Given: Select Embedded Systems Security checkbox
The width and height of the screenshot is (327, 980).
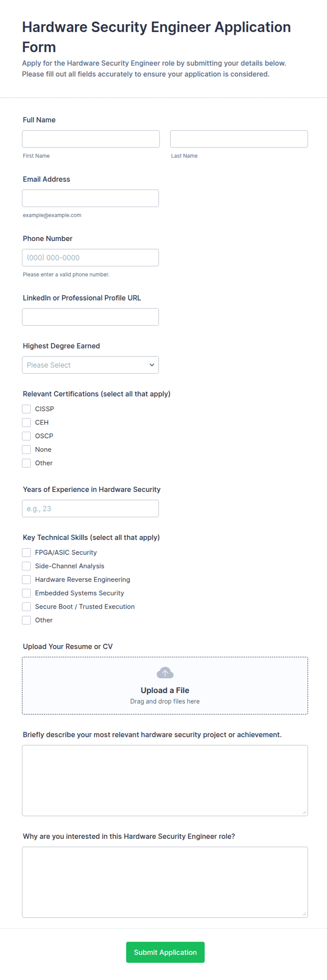Looking at the screenshot, I should [x=26, y=593].
